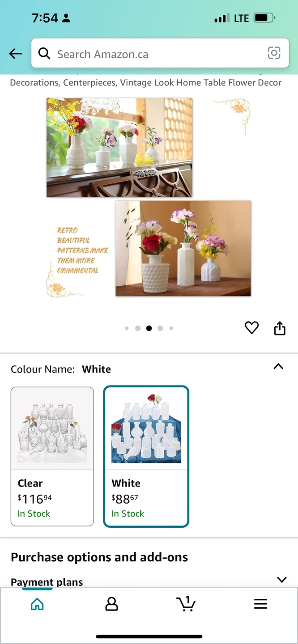Select the White colour option
Image resolution: width=298 pixels, height=644 pixels.
[146, 457]
